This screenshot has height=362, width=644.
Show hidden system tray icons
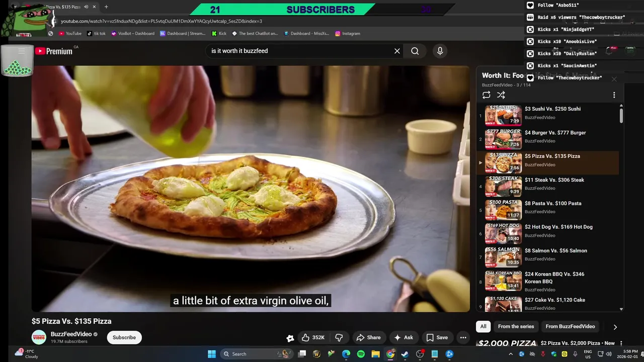pos(510,354)
